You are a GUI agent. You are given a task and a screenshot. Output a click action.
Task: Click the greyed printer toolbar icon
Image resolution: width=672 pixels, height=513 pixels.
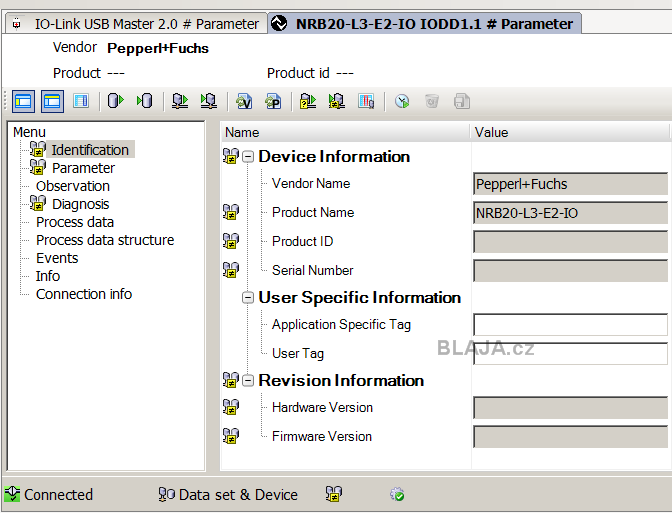click(x=462, y=102)
